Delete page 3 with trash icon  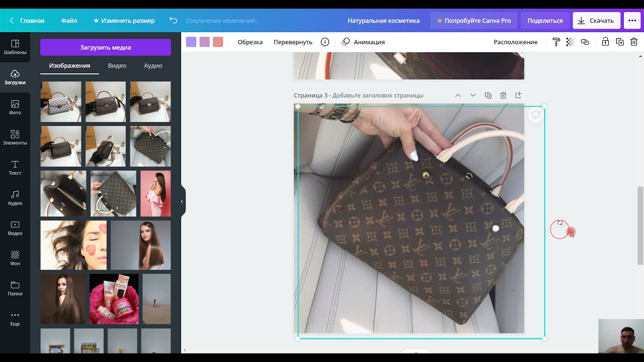[x=503, y=95]
